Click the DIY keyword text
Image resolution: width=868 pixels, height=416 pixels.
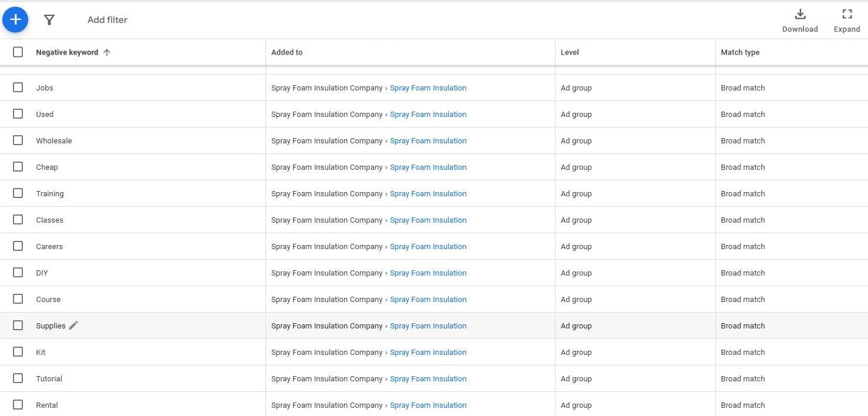pyautogui.click(x=42, y=273)
